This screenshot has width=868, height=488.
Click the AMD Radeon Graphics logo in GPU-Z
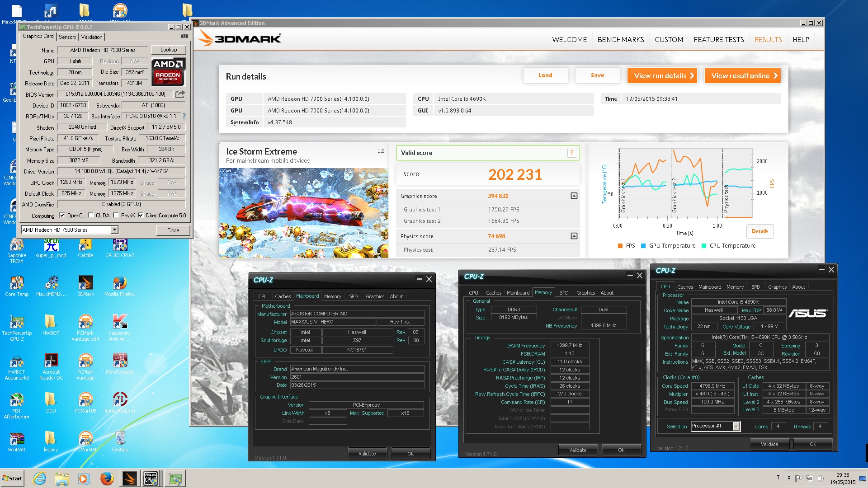click(168, 72)
